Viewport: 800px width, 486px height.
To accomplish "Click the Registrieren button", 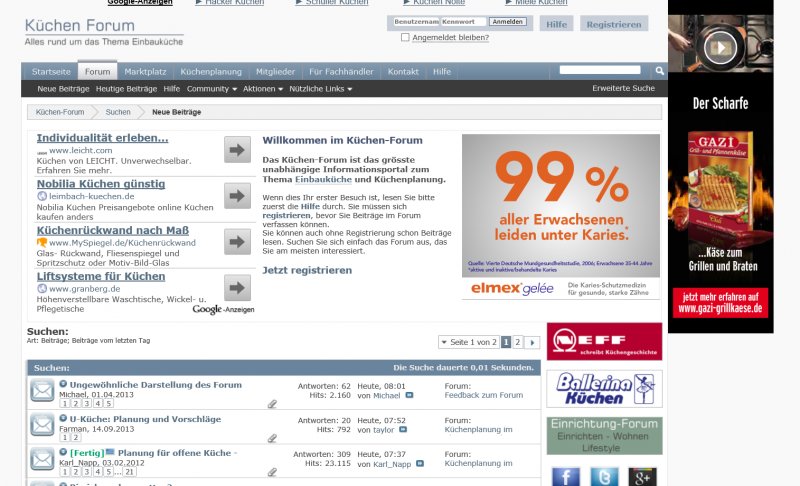I will [614, 23].
